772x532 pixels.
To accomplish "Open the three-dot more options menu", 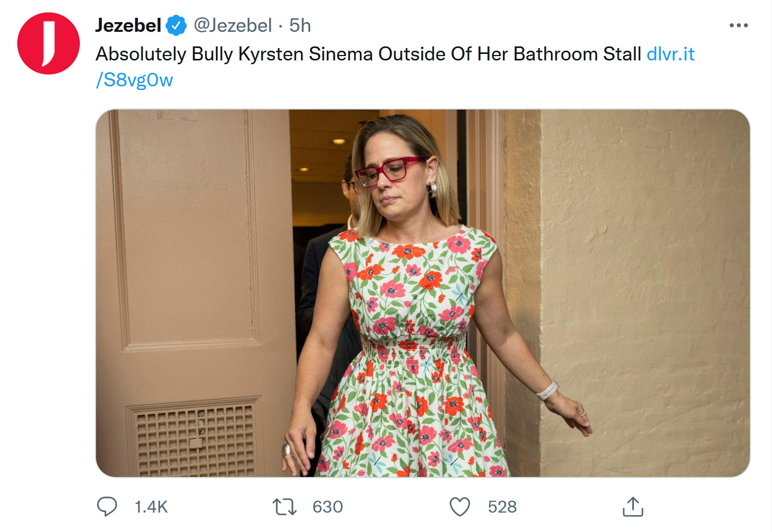I will [738, 25].
